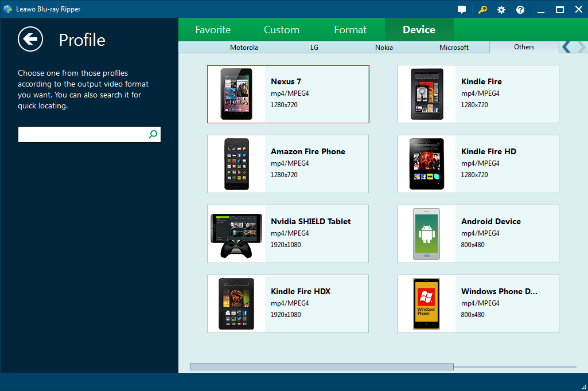This screenshot has height=391, width=588.
Task: Select the Nokia brand tab
Action: 384,48
